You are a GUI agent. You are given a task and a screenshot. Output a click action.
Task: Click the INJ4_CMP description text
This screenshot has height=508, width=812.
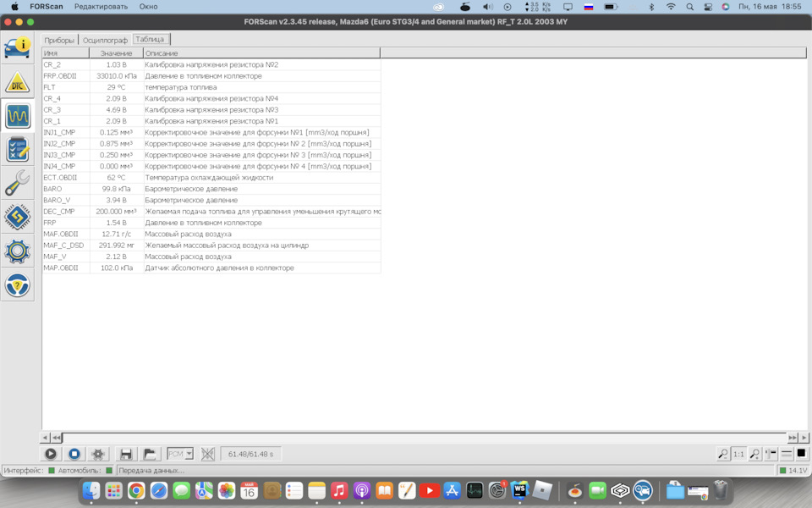tap(258, 167)
